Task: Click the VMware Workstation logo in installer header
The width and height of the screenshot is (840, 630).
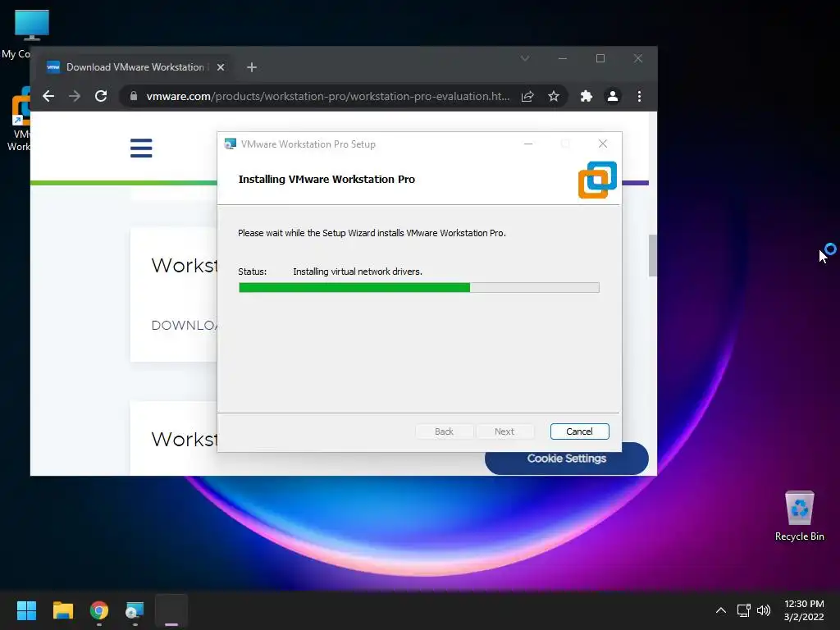Action: pos(597,180)
